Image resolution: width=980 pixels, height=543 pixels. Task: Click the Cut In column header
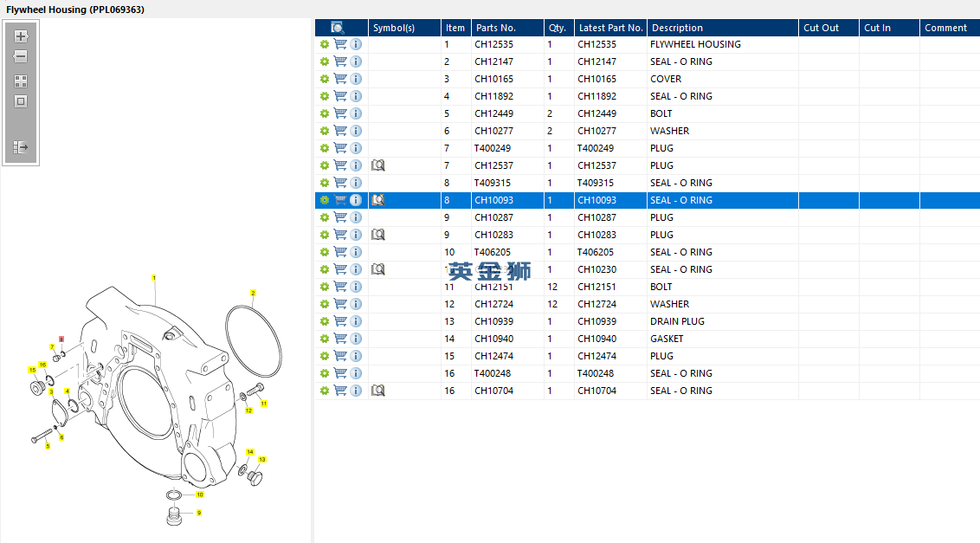pyautogui.click(x=889, y=28)
